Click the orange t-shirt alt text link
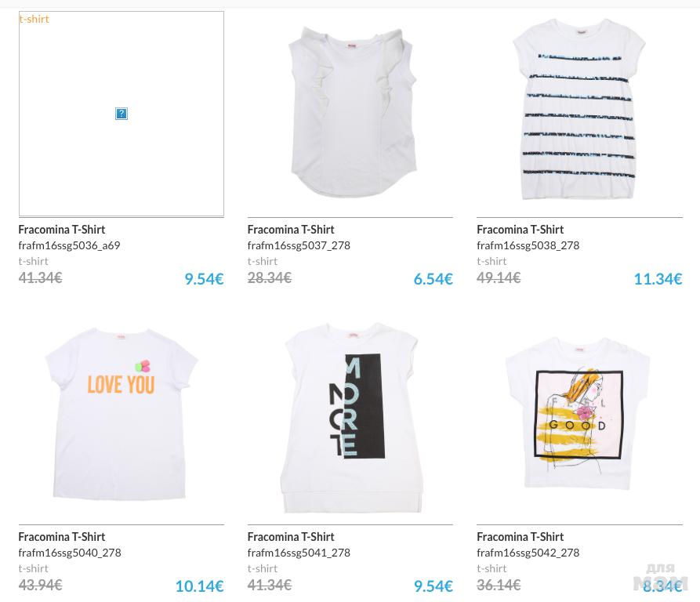Screen dimensions: 700x602 [x=34, y=19]
